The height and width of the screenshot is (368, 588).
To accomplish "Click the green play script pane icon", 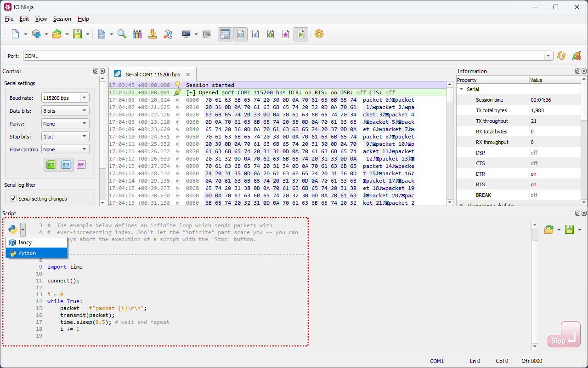I will pos(300,34).
